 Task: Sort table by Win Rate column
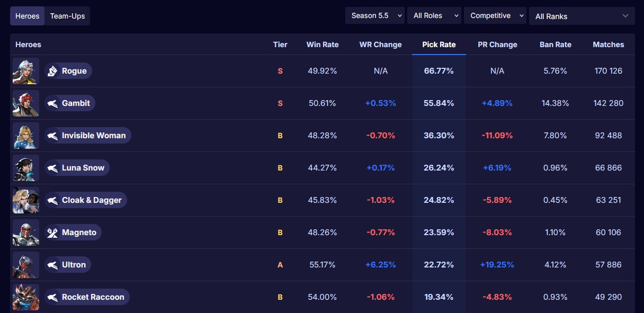coord(323,44)
